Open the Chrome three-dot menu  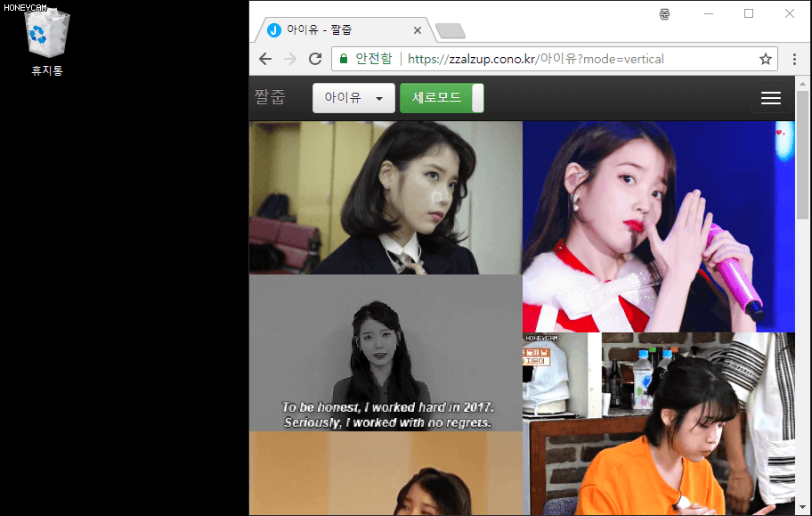coord(794,59)
